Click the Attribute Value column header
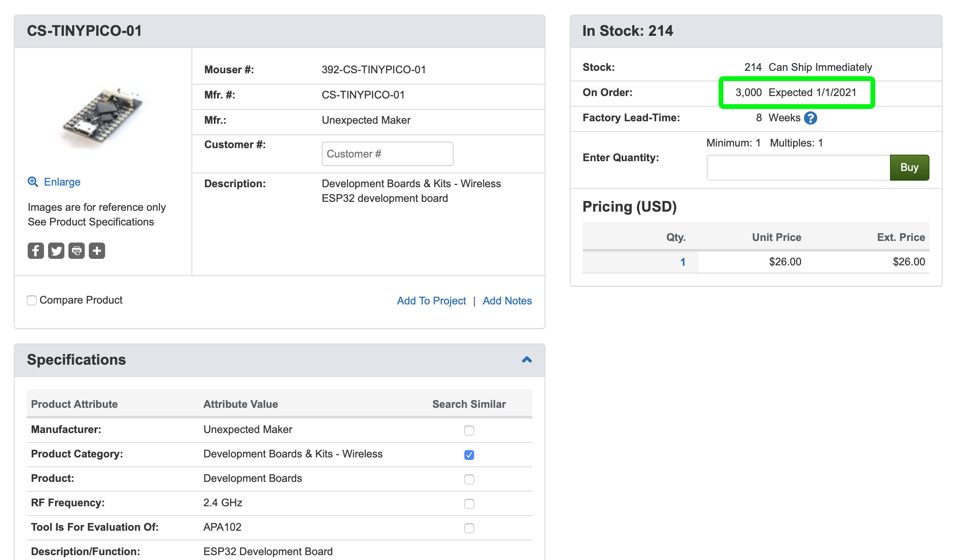 click(x=240, y=404)
